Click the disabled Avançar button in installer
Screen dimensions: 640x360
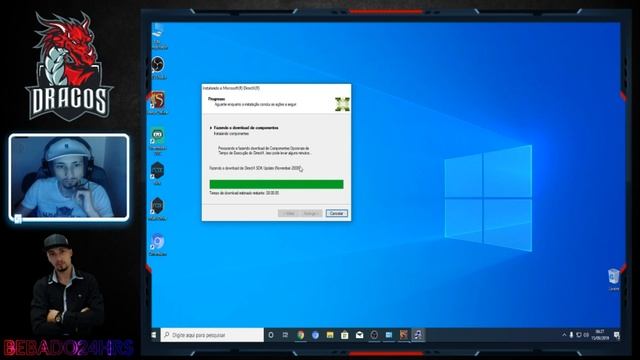(x=311, y=213)
